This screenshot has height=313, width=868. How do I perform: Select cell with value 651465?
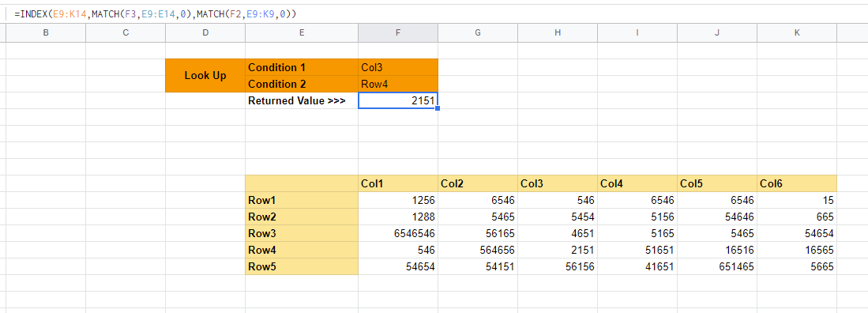click(x=717, y=266)
